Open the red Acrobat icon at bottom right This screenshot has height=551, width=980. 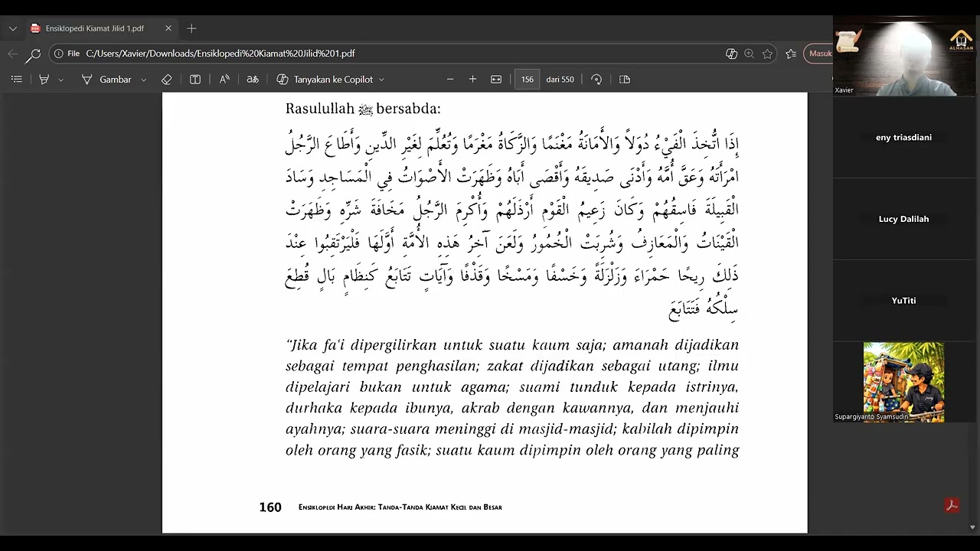tap(952, 505)
